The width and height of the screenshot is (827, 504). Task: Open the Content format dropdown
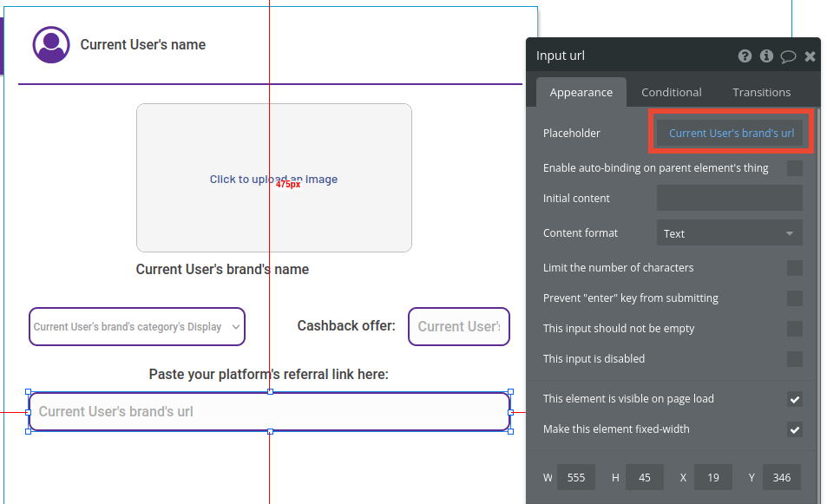[729, 232]
